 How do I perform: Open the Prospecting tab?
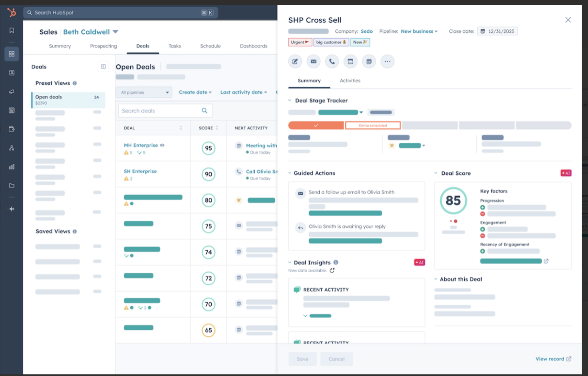pos(103,46)
